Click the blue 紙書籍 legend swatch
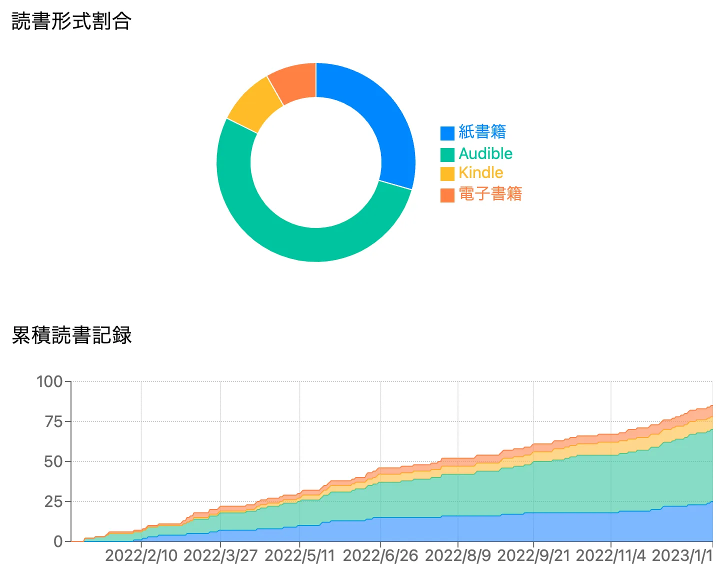The height and width of the screenshot is (575, 728). tap(447, 133)
